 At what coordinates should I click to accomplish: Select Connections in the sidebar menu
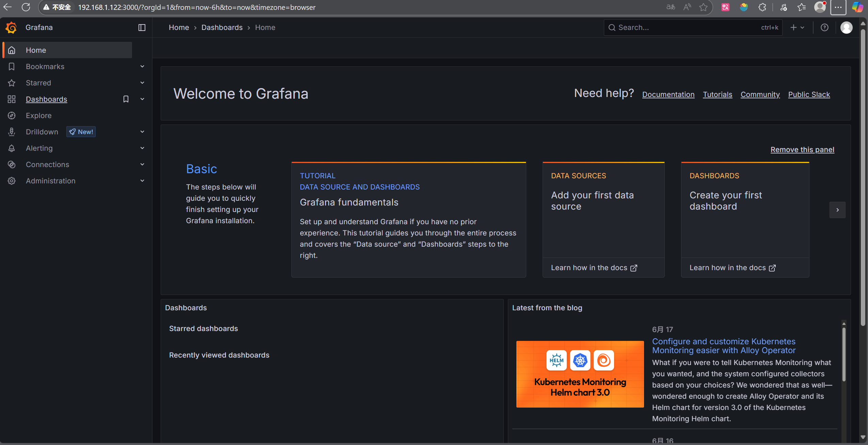(47, 165)
